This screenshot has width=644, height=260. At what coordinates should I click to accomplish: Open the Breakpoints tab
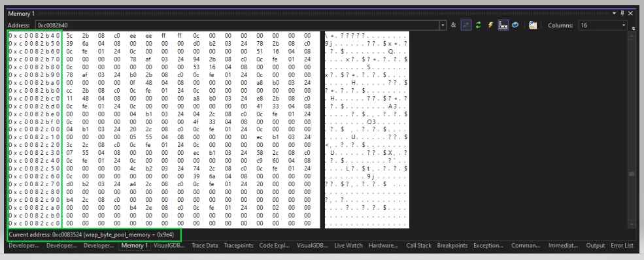[x=452, y=245]
